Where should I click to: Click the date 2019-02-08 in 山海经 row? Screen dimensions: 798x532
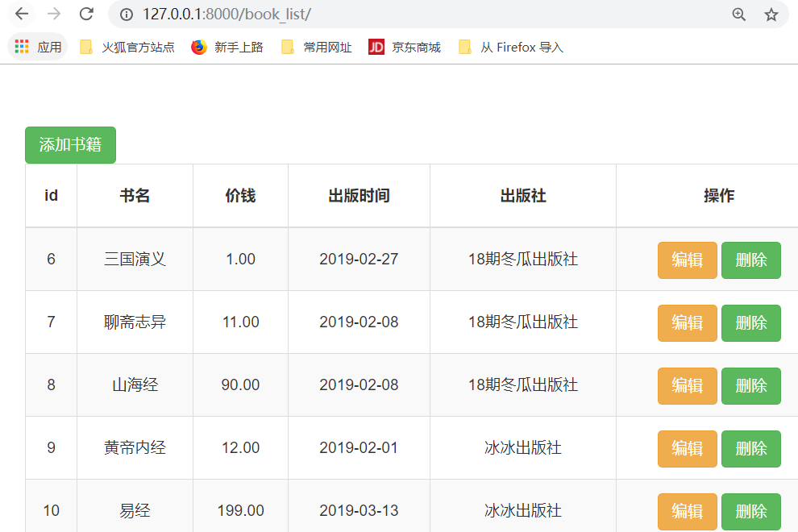coord(359,384)
